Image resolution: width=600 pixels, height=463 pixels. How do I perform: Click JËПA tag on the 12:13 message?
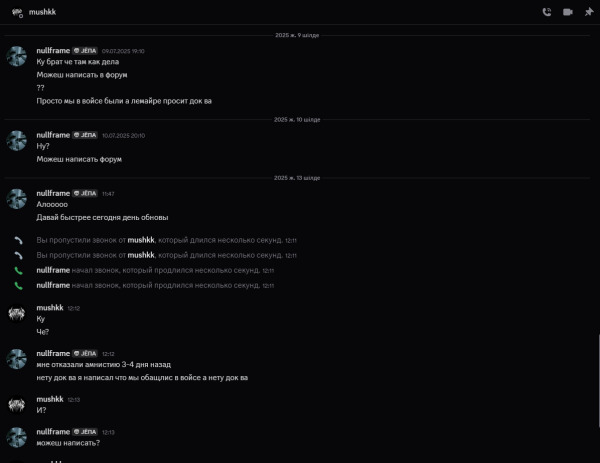[x=85, y=432]
